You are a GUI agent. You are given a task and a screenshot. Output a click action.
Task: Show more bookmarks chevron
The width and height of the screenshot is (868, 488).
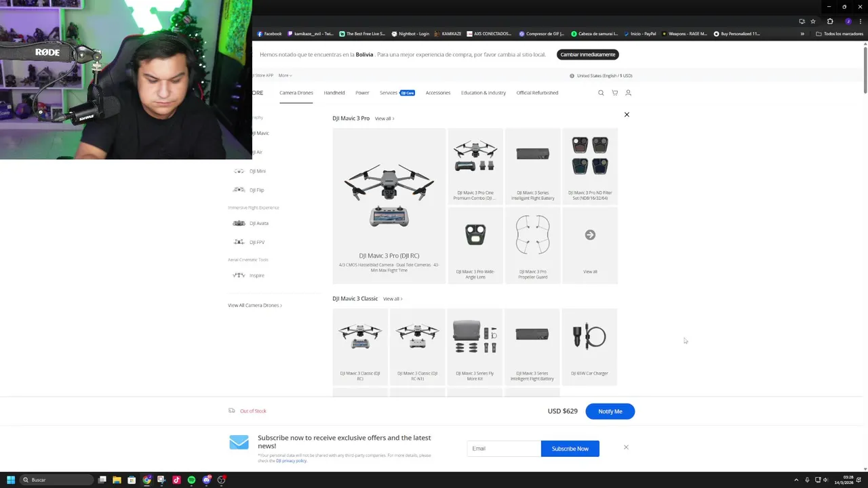tap(802, 34)
